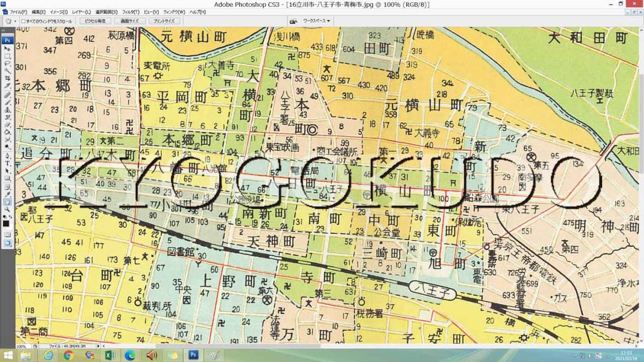Image resolution: width=644 pixels, height=362 pixels.
Task: Open File Explorer from the taskbar
Action: pyautogui.click(x=25, y=356)
